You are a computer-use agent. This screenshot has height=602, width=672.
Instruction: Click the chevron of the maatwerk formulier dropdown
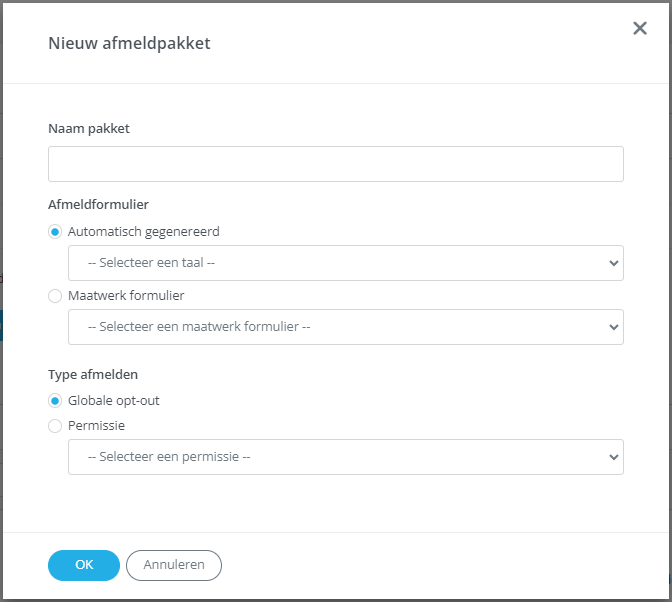click(x=613, y=327)
